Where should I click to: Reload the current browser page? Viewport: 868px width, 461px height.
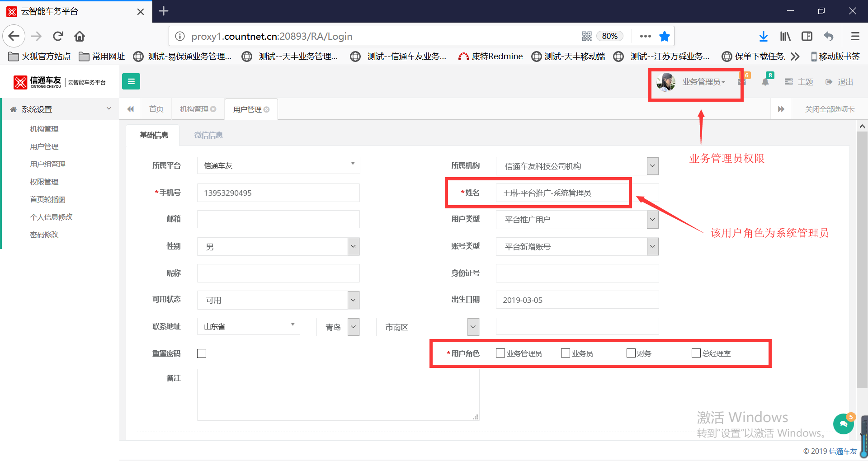tap(58, 36)
